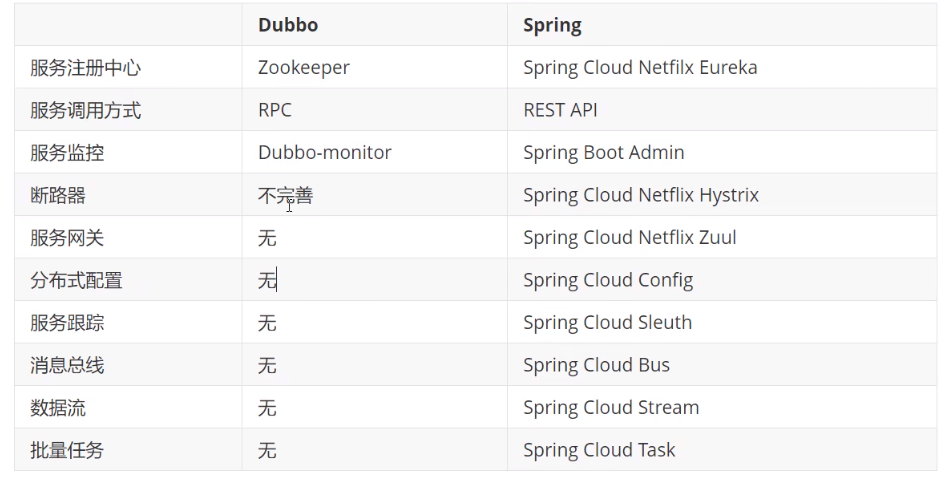The image size is (947, 491).
Task: Select the Spring Cloud Netflix Hystrix cell
Action: 640,195
